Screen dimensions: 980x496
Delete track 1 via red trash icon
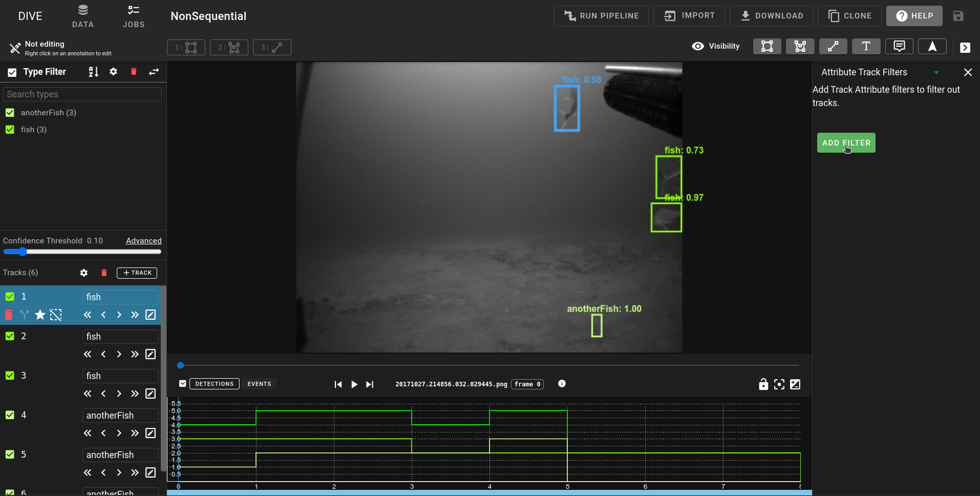pyautogui.click(x=9, y=315)
